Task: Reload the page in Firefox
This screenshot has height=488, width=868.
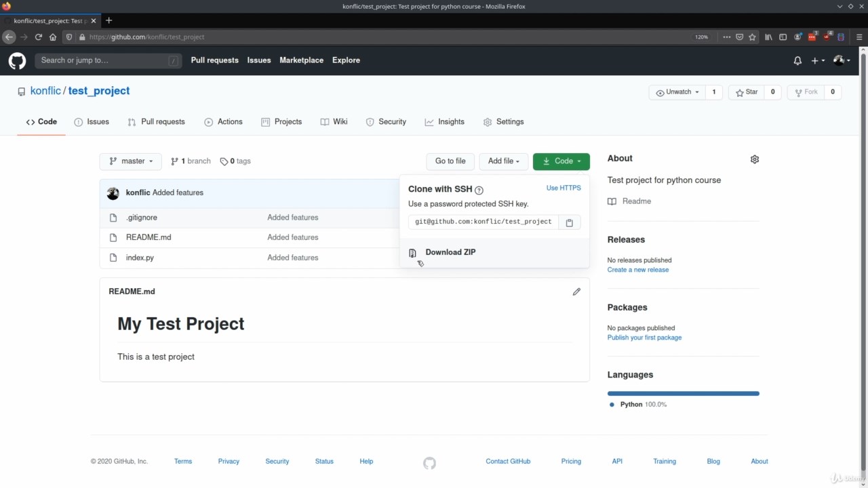Action: tap(39, 37)
